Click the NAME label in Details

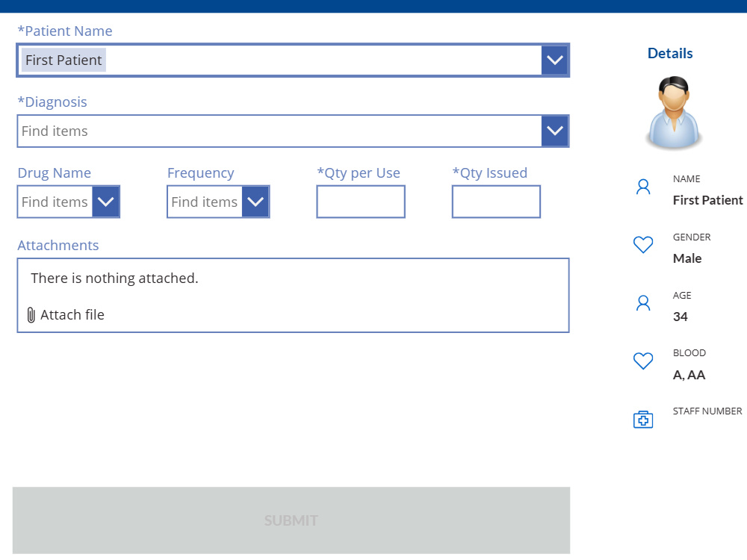(x=686, y=179)
